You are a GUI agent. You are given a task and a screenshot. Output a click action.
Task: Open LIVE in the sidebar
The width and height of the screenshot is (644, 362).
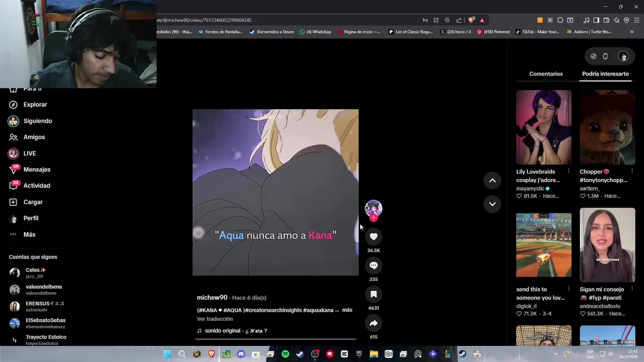pos(22,153)
